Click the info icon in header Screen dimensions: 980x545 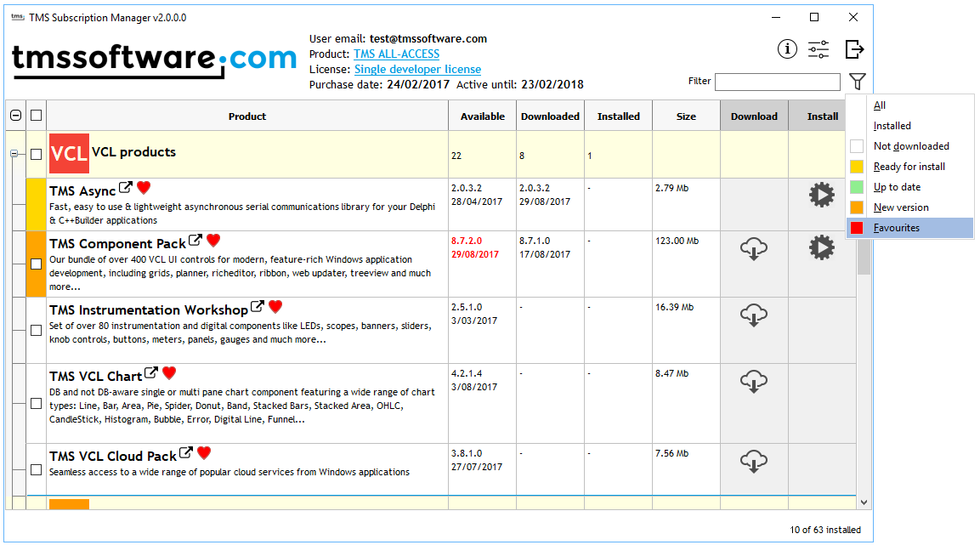click(787, 49)
